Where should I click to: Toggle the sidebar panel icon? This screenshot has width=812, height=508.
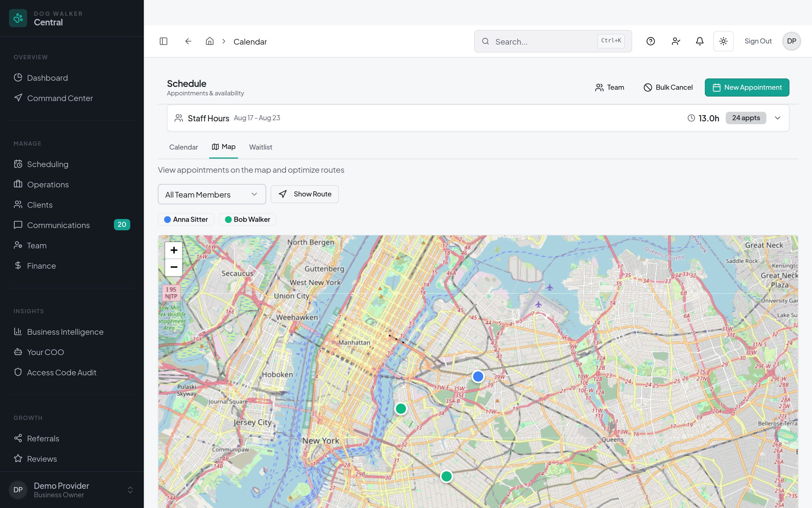[x=164, y=41]
